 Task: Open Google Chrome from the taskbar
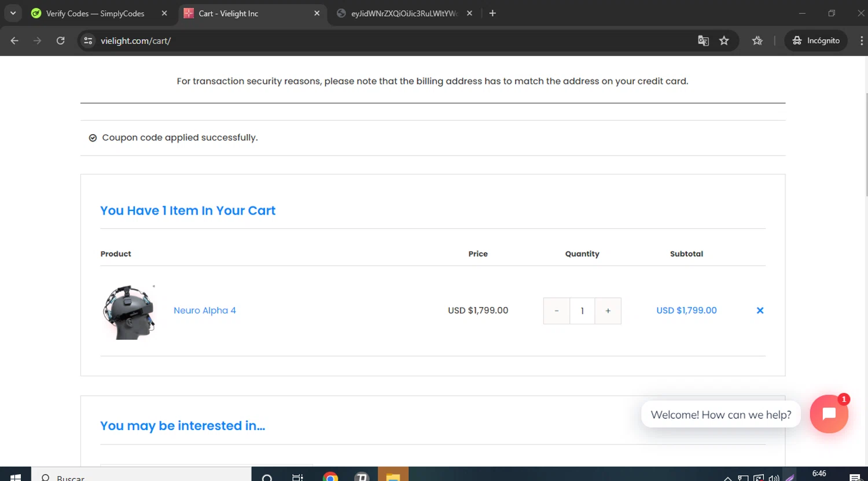(330, 476)
